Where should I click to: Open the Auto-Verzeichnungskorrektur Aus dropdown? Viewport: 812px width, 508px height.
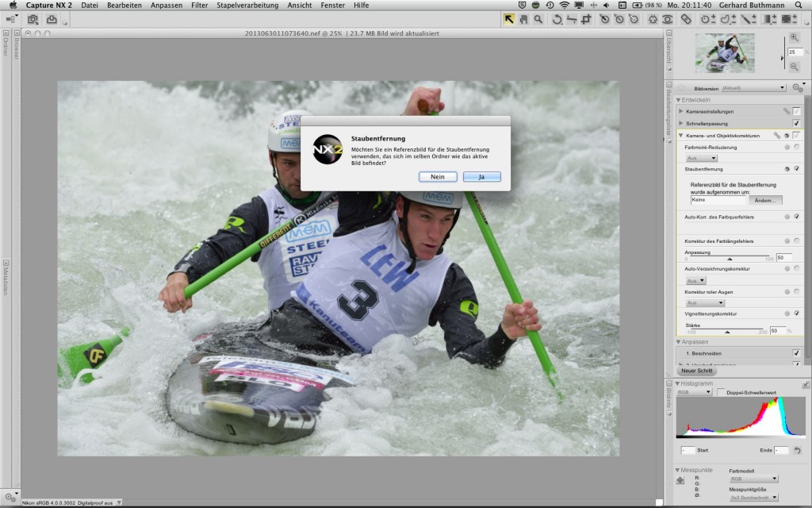[695, 280]
